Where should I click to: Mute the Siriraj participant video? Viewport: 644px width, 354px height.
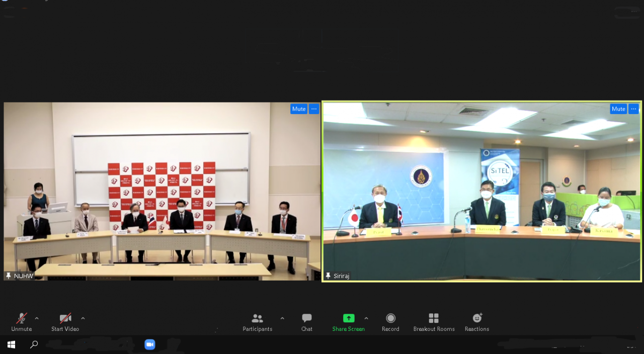pos(618,109)
